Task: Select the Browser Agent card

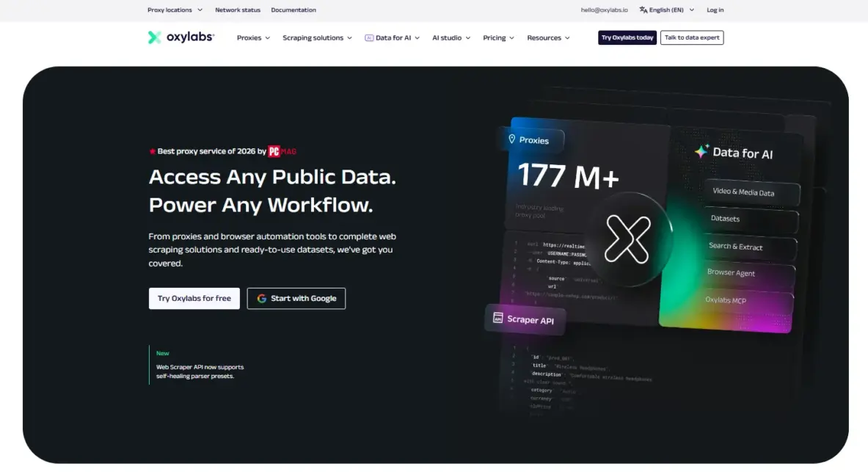Action: coord(747,273)
